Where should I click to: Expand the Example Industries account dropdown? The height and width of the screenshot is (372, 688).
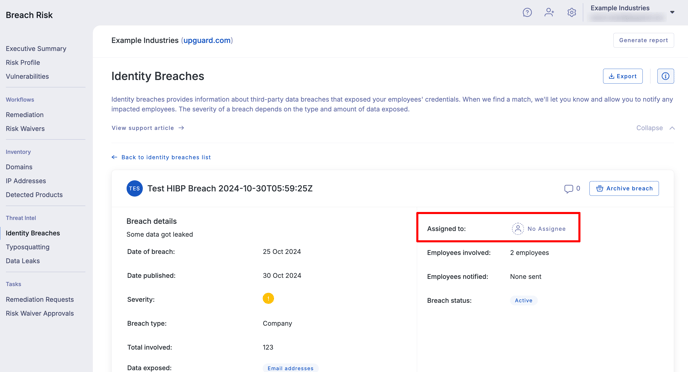click(x=672, y=12)
